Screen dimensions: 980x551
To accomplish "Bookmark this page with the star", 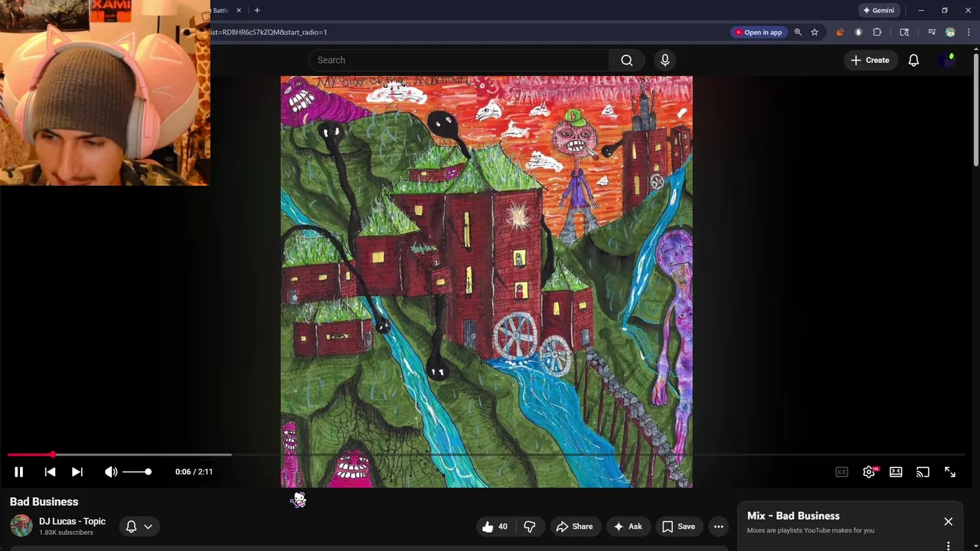I will 815,32.
